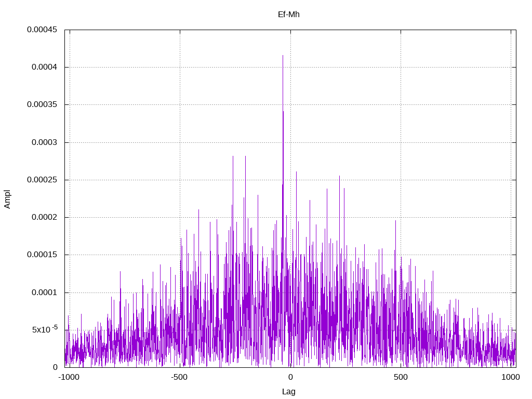Click the -1000 x-axis tick label
532x399 pixels.
point(69,377)
